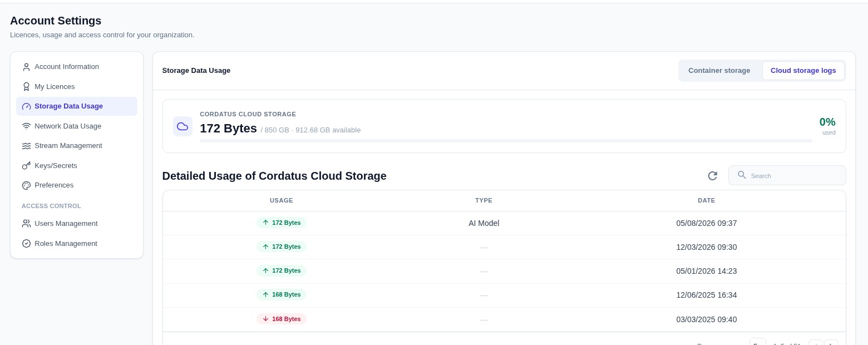Go to Users Management
Image resolution: width=868 pixels, height=345 pixels.
point(77,224)
